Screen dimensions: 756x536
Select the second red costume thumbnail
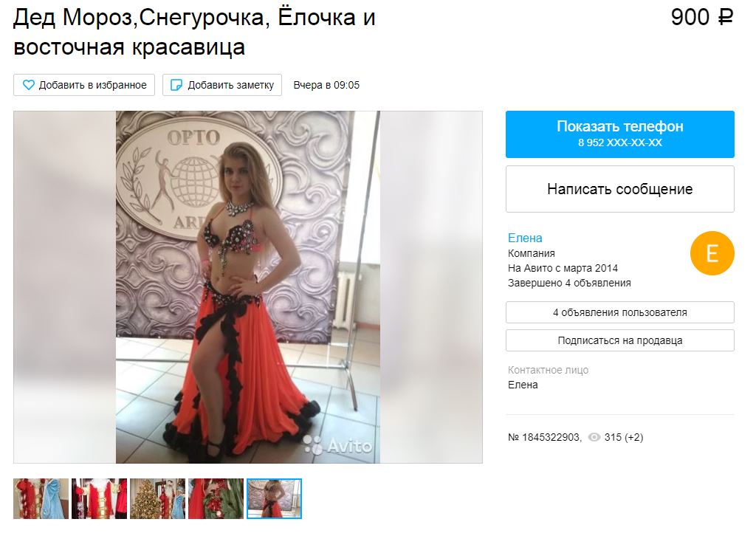[100, 498]
